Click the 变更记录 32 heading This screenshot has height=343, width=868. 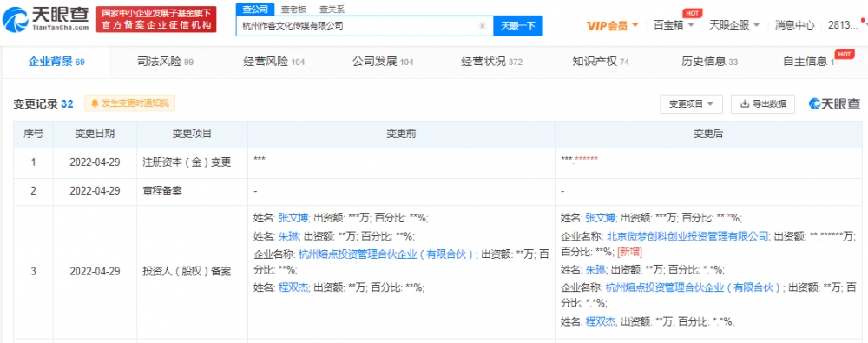pyautogui.click(x=43, y=103)
